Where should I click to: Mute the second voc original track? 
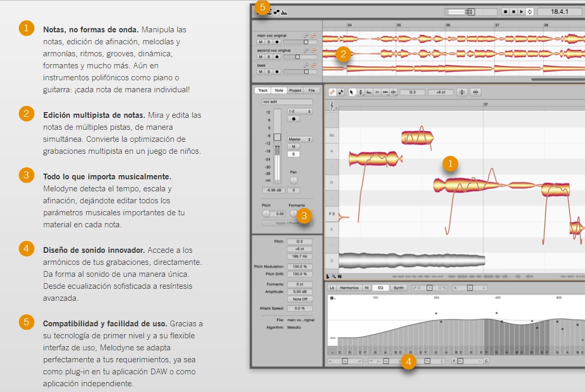click(x=260, y=57)
